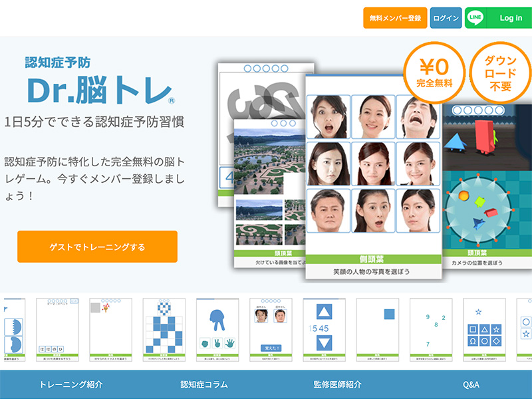The width and height of the screenshot is (532, 399).
Task: Open the 監修医師紹介 navigation item
Action: coord(337,384)
